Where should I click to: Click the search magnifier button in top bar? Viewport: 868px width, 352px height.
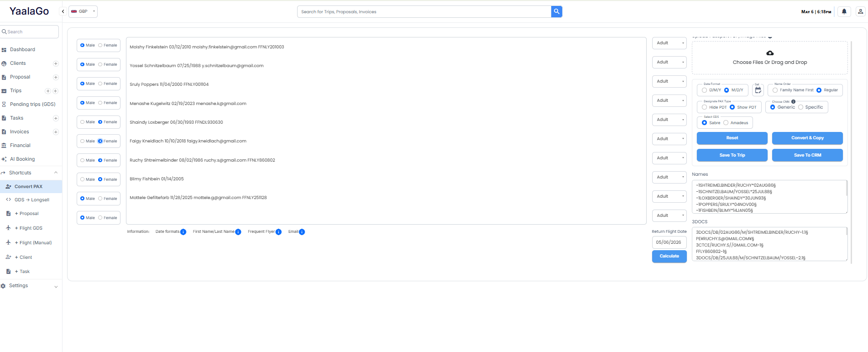pos(556,11)
